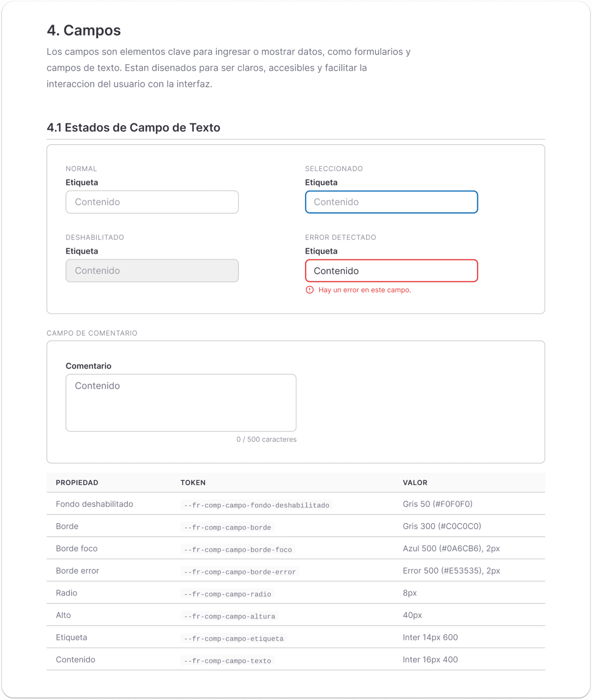Click the Normal state Contenido field

152,202
